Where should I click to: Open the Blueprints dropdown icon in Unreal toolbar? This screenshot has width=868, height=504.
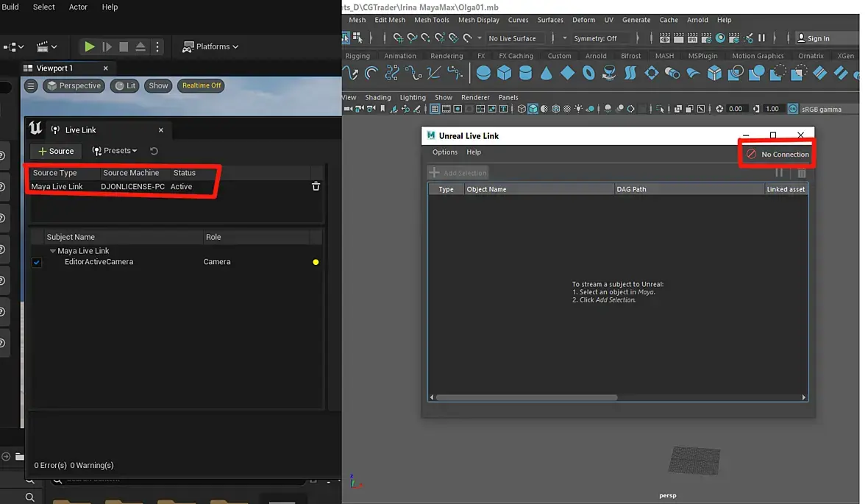14,46
